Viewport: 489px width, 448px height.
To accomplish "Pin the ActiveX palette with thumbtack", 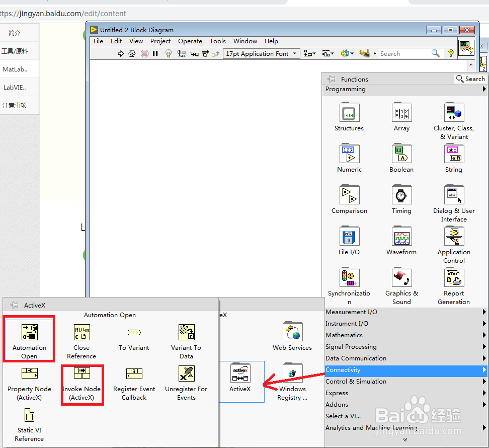I will click(15, 305).
